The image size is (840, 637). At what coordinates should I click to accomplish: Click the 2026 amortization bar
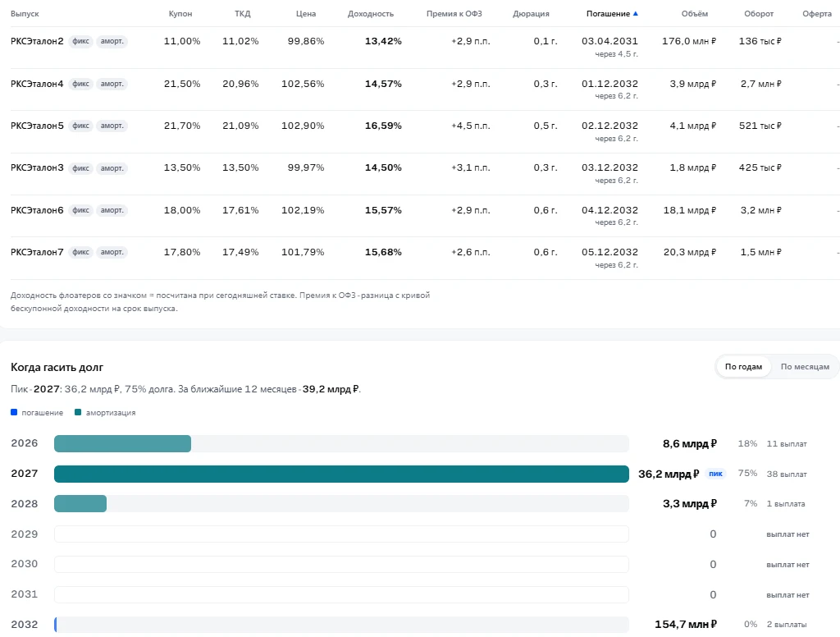(123, 443)
